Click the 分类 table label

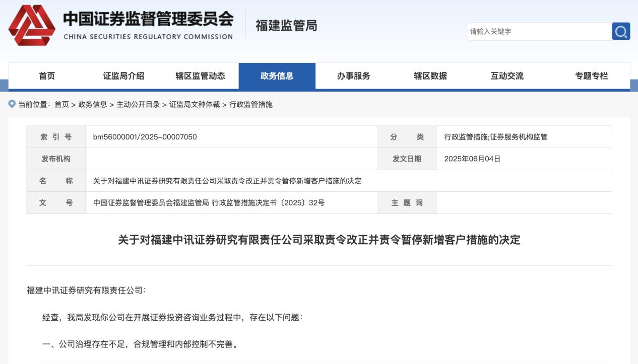[x=407, y=137]
